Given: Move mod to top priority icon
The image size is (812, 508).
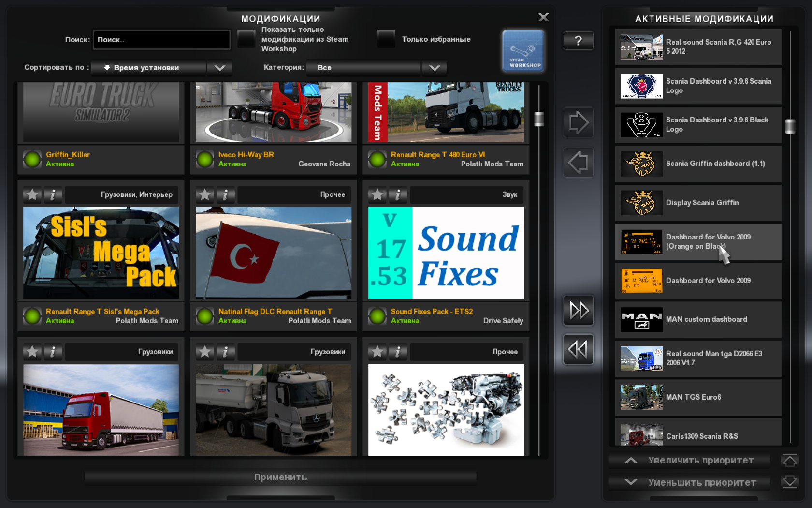Looking at the screenshot, I should (x=790, y=461).
